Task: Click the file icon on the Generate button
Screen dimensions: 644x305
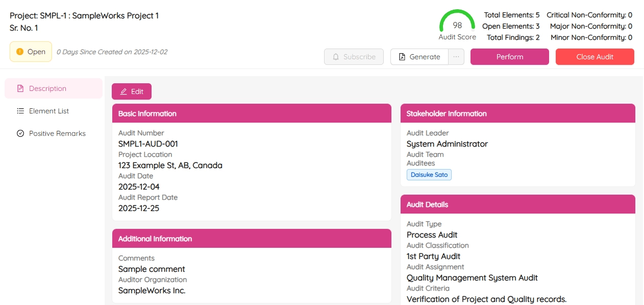Action: tap(401, 57)
